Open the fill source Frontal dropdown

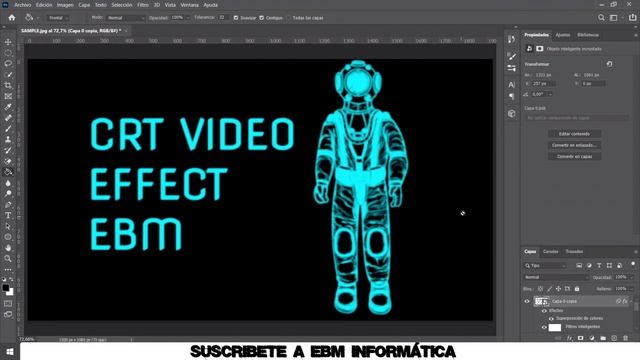pos(58,18)
